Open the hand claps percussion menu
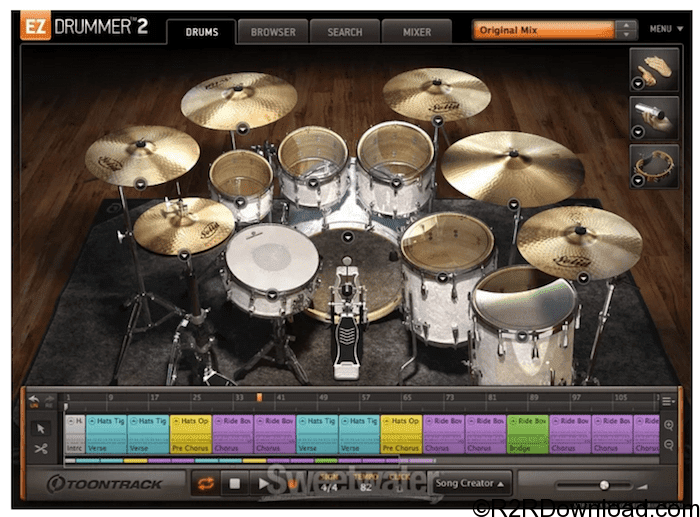Viewport: 700px width, 517px height. click(638, 83)
